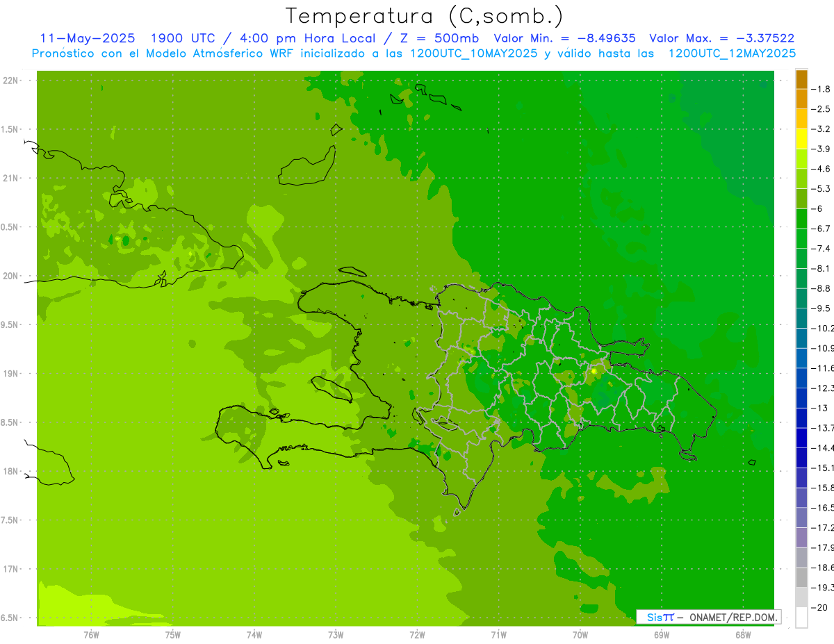Click the 'Valor Max. = -3.37522' text

click(x=722, y=38)
